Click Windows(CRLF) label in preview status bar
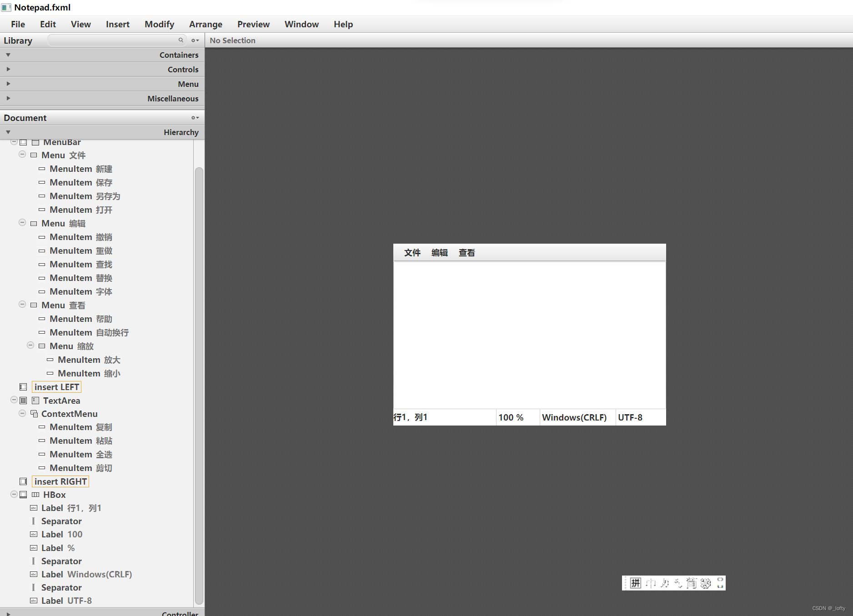Image resolution: width=853 pixels, height=616 pixels. point(574,417)
